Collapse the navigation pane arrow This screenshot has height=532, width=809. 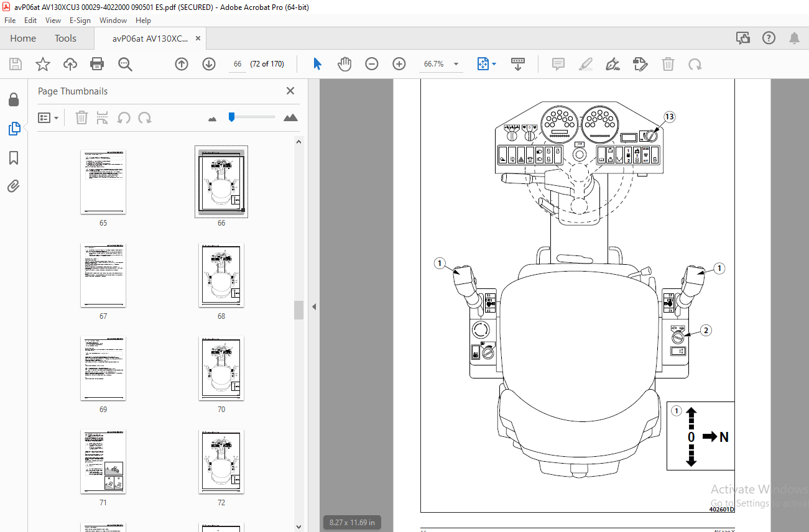[314, 306]
